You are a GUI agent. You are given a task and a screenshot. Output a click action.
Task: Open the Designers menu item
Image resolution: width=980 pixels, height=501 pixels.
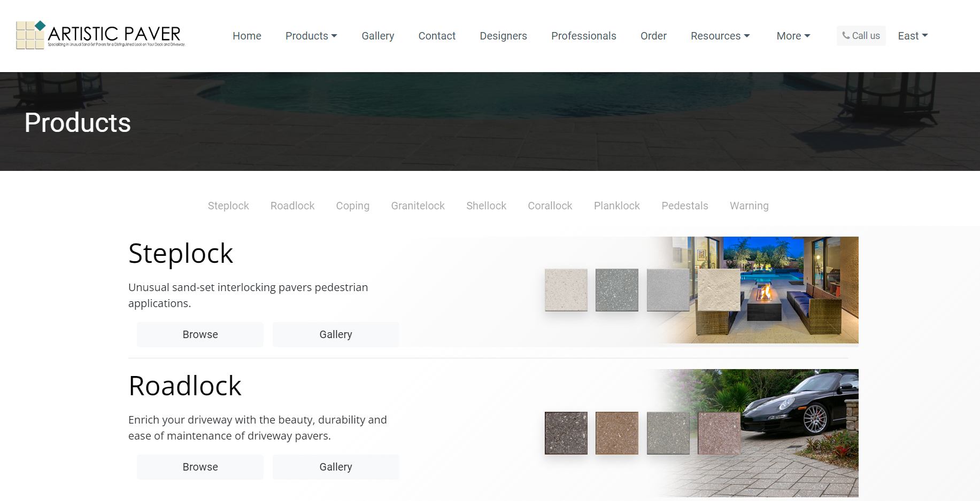point(503,36)
